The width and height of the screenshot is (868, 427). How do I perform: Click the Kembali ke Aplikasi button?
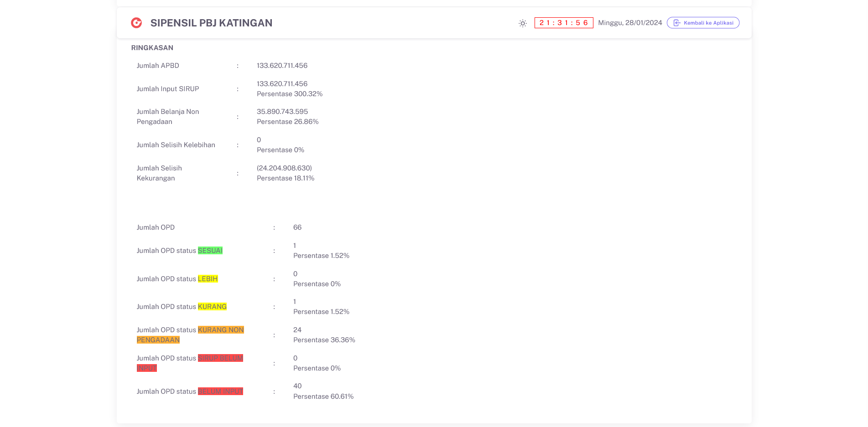703,23
